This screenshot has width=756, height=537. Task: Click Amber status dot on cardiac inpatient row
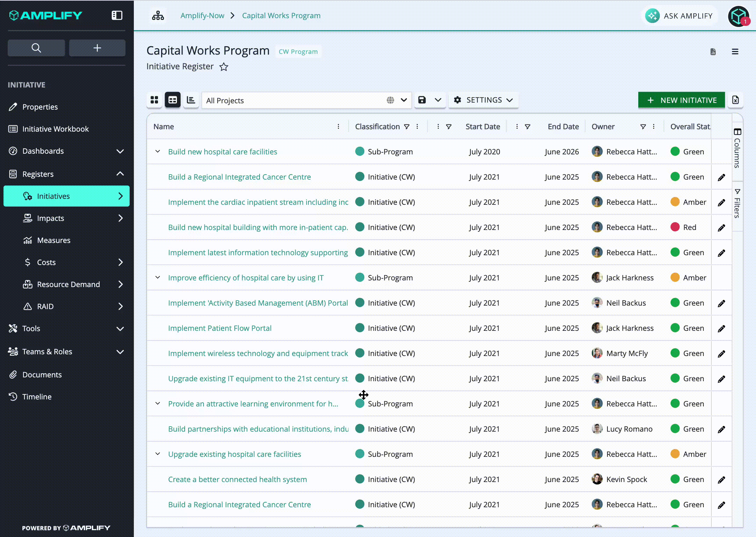pyautogui.click(x=675, y=202)
